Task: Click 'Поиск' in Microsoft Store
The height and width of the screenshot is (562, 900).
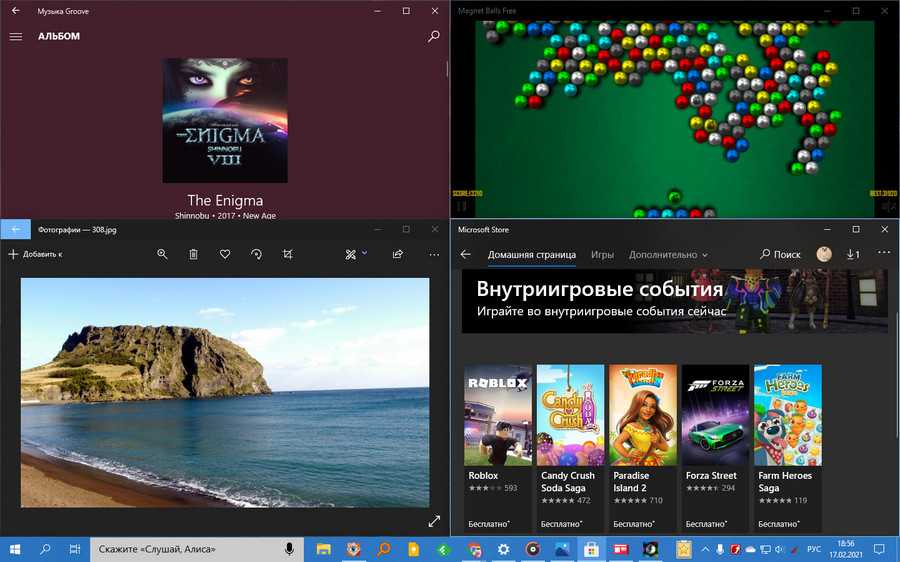Action: point(780,254)
